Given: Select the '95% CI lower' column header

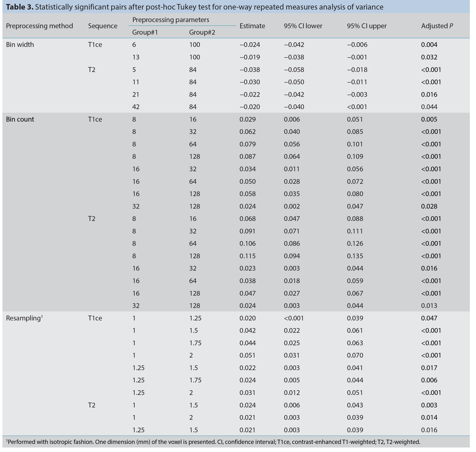Looking at the screenshot, I should (303, 26).
